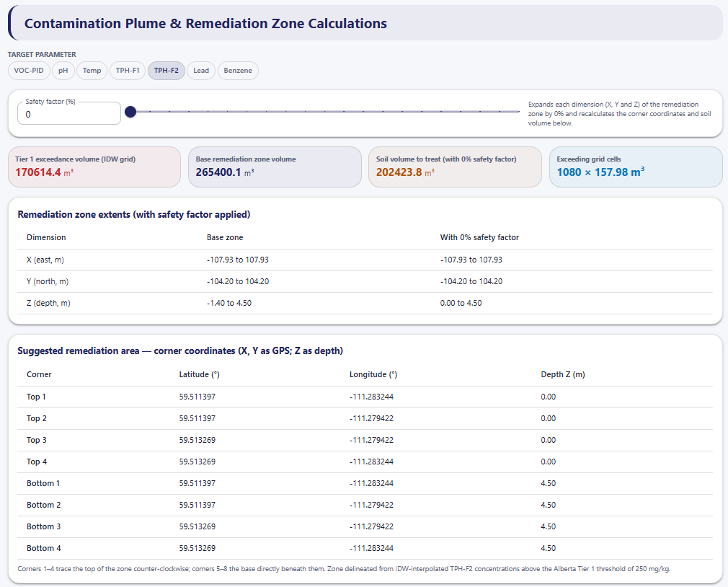Click the Base remediation zone volume card
The height and width of the screenshot is (587, 728).
[275, 167]
